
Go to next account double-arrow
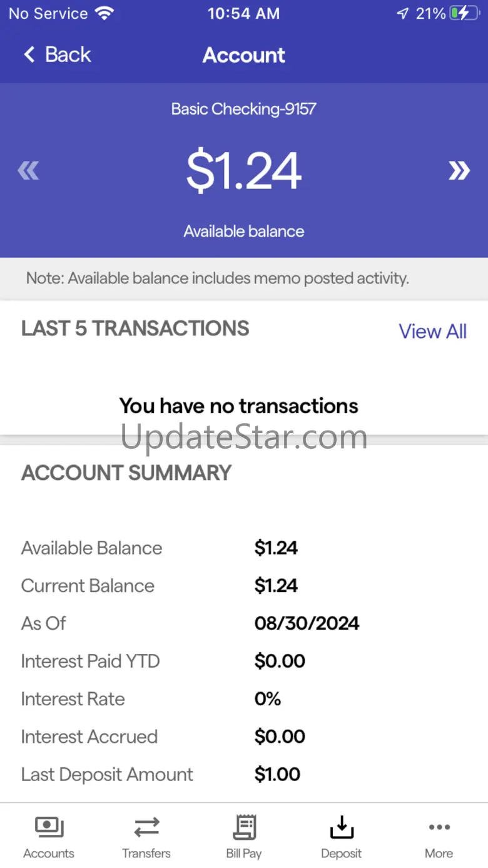coord(459,170)
